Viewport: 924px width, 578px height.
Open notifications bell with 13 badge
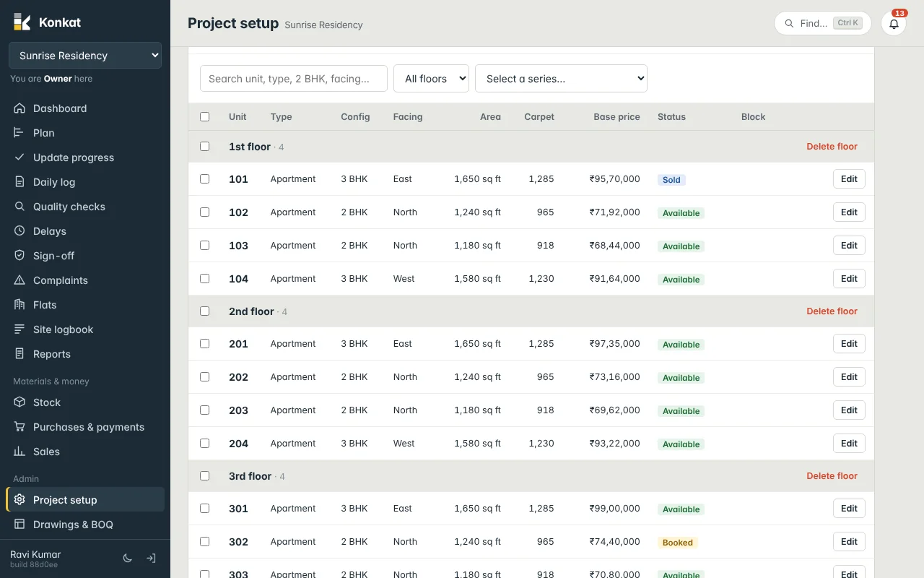point(894,23)
